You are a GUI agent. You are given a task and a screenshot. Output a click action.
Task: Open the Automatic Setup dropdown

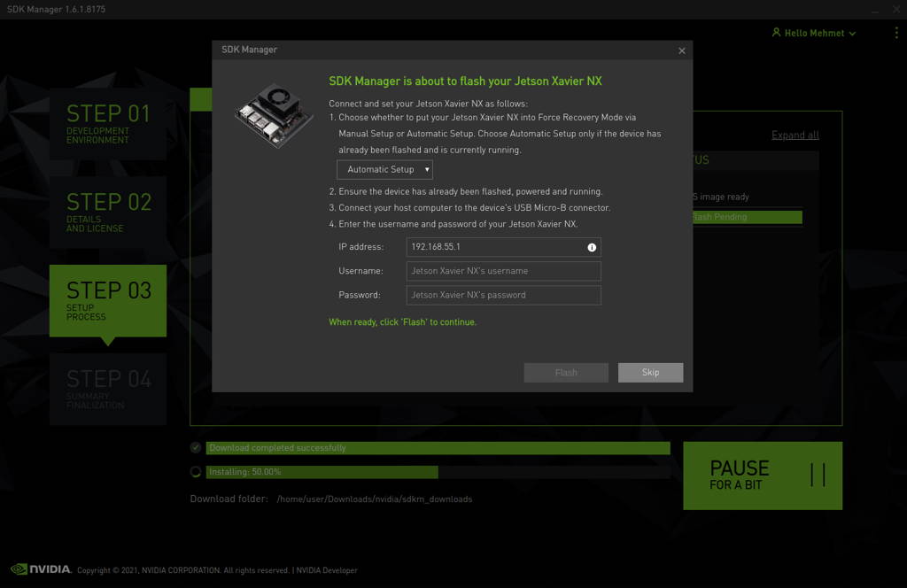click(x=384, y=169)
